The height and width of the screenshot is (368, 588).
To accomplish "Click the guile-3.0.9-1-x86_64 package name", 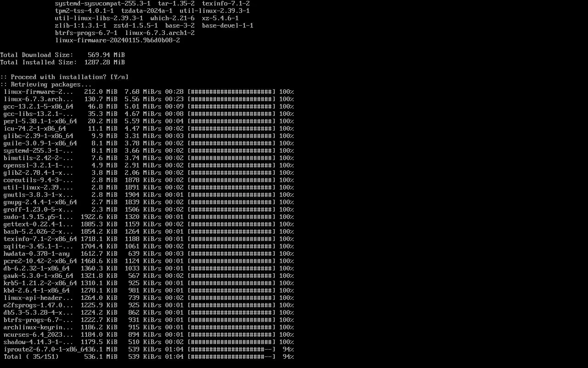I will pyautogui.click(x=40, y=144).
